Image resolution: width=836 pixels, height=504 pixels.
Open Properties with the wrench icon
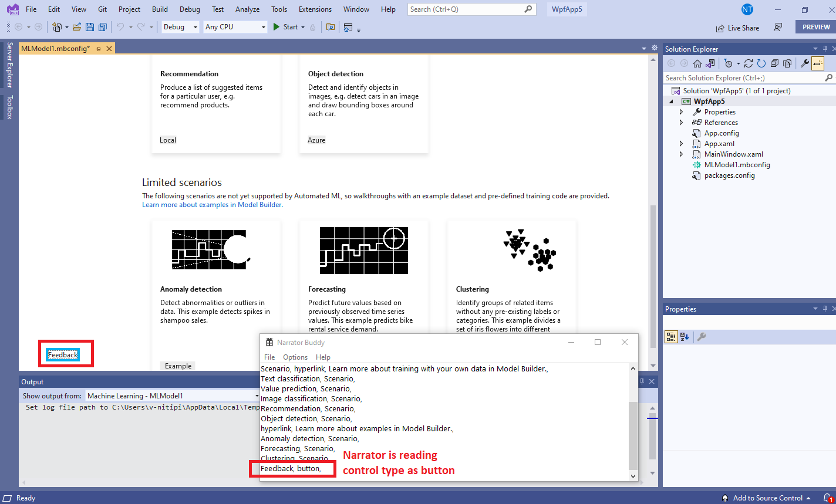[x=805, y=63]
